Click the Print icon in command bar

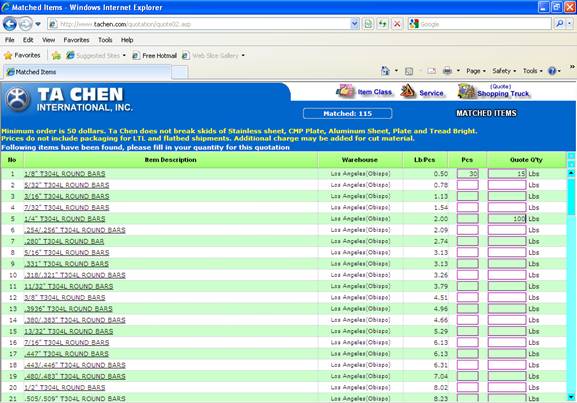click(447, 71)
